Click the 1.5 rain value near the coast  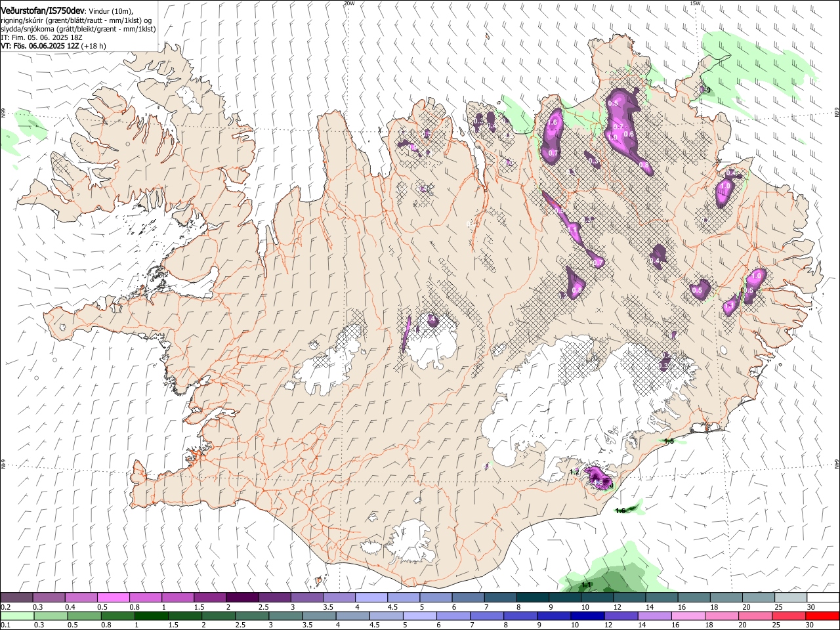click(x=668, y=441)
